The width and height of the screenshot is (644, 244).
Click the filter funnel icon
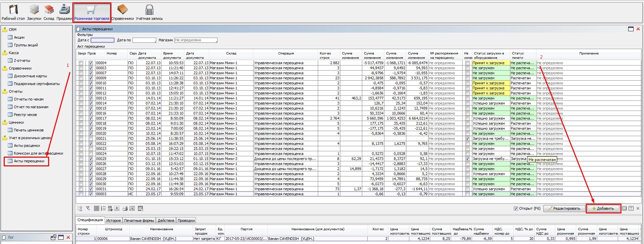click(x=88, y=208)
